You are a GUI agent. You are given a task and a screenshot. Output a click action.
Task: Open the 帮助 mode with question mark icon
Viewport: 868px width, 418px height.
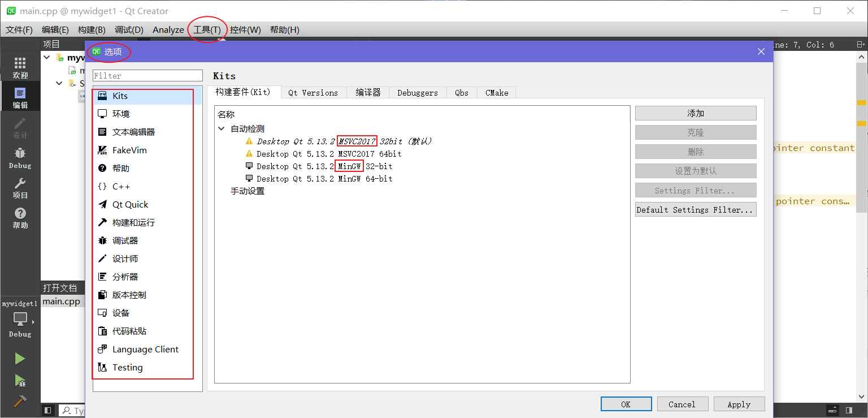20,218
